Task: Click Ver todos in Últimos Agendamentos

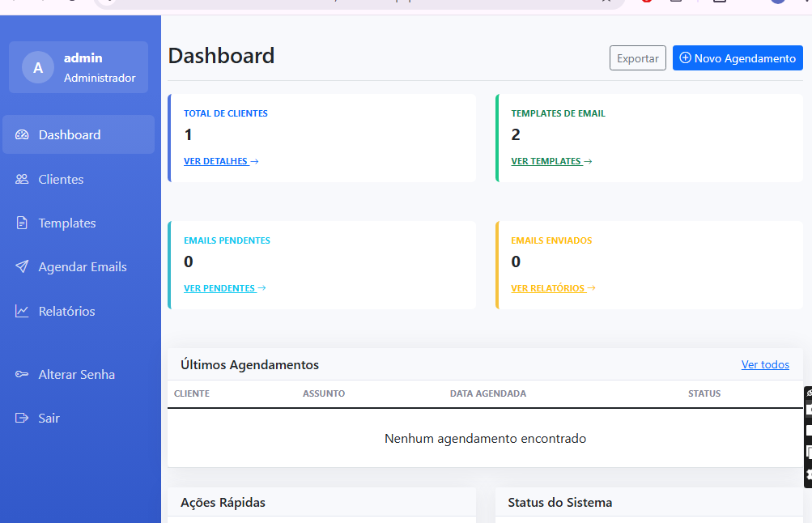Action: [764, 365]
